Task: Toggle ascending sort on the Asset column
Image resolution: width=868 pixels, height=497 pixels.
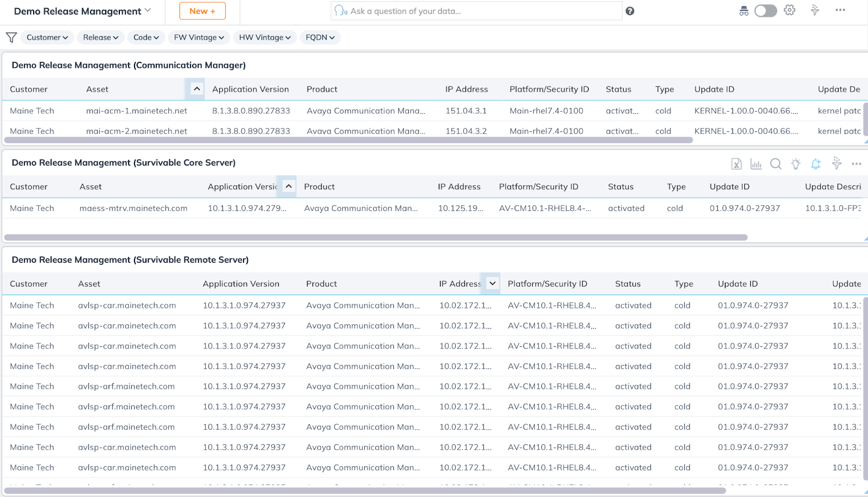Action: click(x=195, y=88)
